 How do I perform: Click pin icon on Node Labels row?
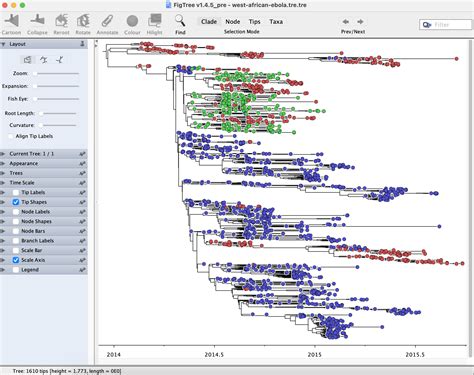pyautogui.click(x=82, y=212)
